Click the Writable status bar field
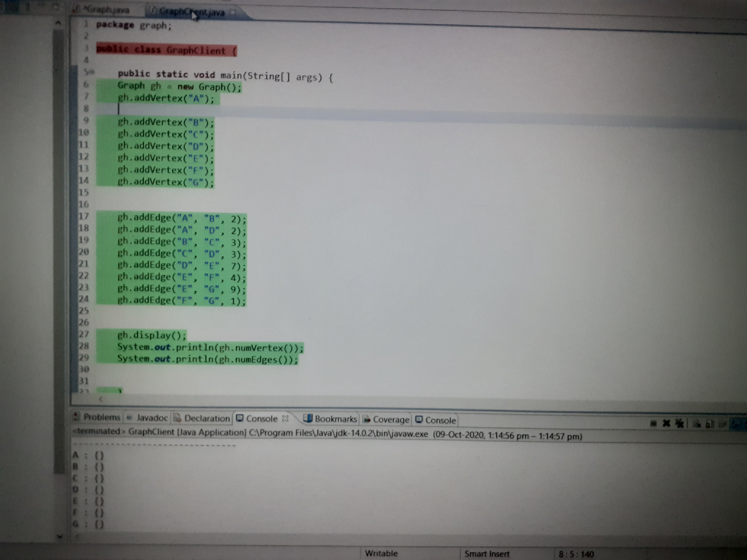 click(381, 553)
